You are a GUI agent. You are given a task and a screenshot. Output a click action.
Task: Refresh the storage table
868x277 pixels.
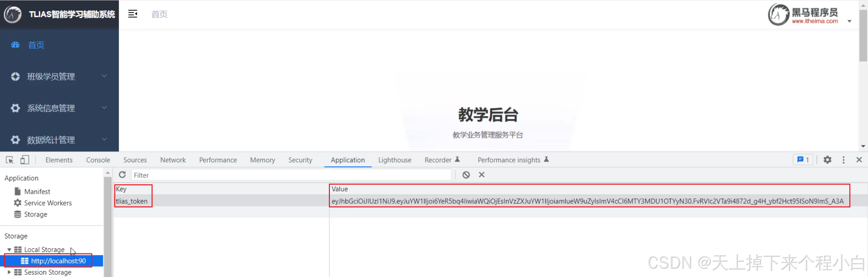tap(122, 175)
